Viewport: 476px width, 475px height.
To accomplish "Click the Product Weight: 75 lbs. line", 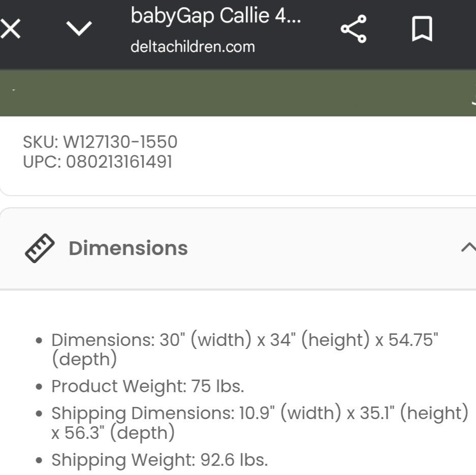I will coord(147,387).
